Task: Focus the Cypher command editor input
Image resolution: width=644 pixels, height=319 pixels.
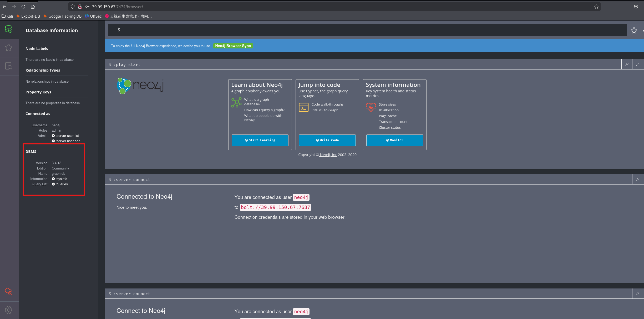Action: tap(368, 30)
